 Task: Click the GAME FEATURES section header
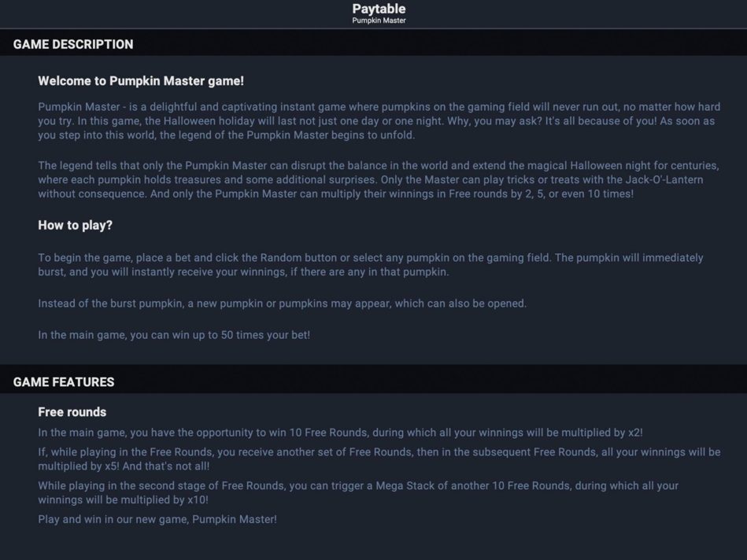pyautogui.click(x=64, y=382)
